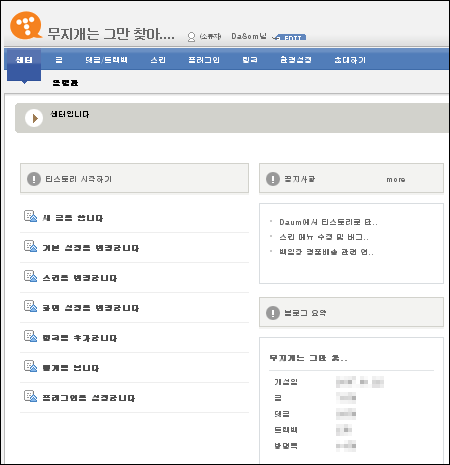Viewport: 450px width, 465px height.
Task: Click the exclamation icon beside 티스토리 시작하기
Action: coord(34,179)
